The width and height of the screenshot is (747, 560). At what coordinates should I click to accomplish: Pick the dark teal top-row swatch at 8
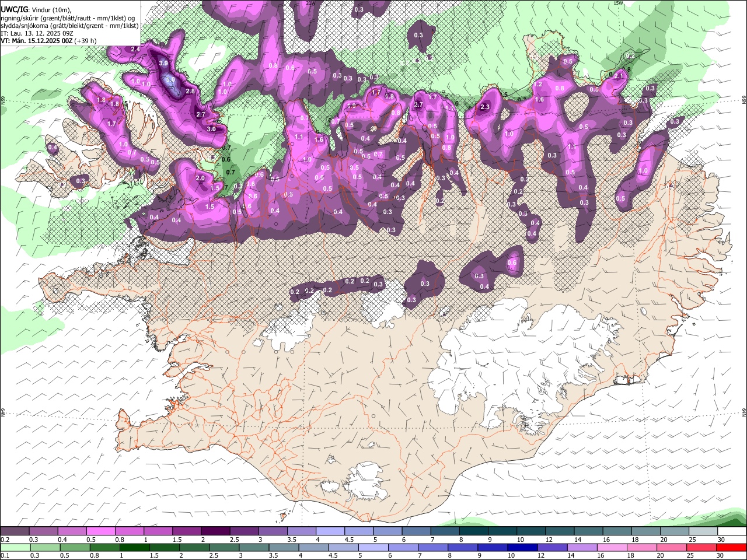[473, 531]
